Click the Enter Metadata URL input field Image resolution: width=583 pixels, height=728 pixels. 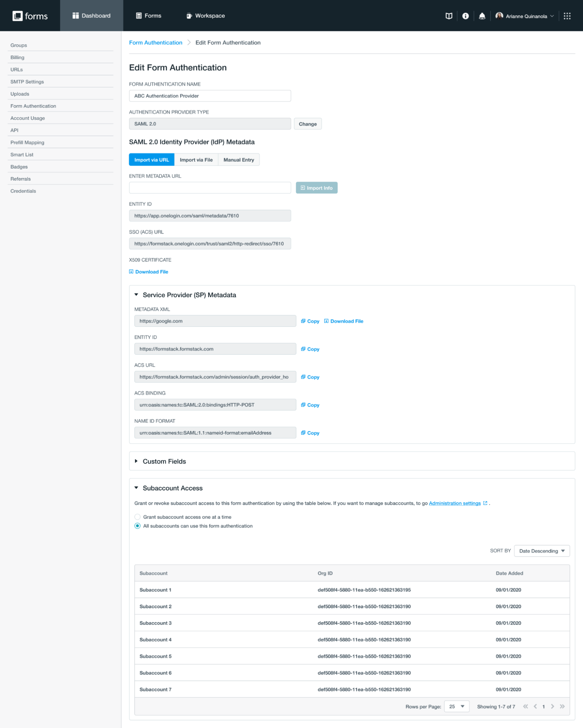coord(210,188)
